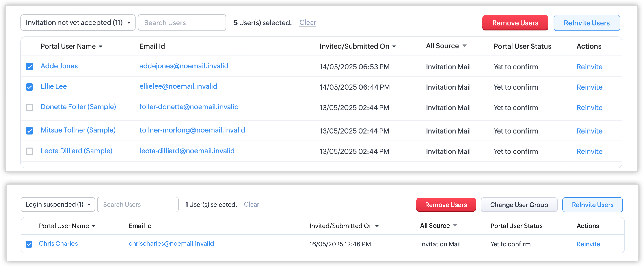Image resolution: width=644 pixels, height=267 pixels.
Task: Clear the 5 selected users
Action: (307, 22)
